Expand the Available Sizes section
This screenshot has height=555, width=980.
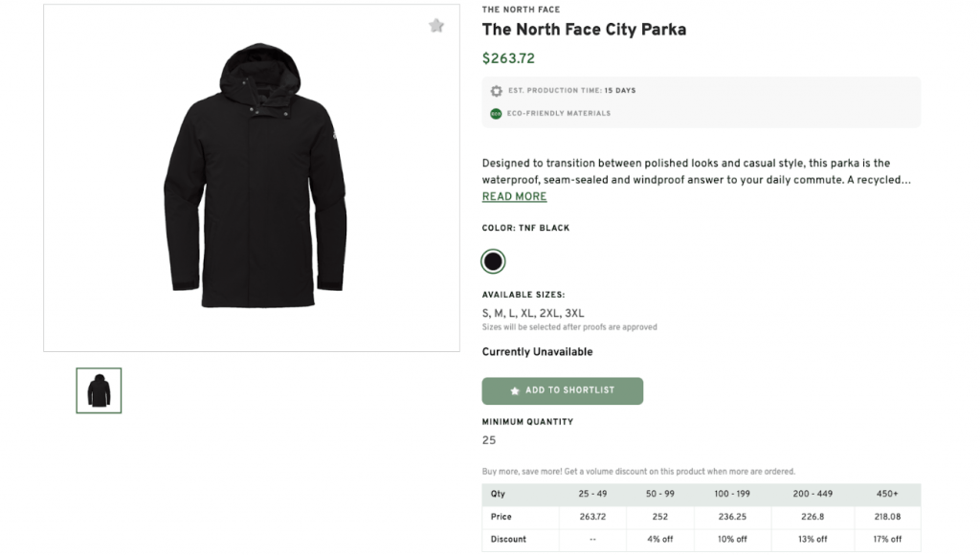tap(523, 295)
